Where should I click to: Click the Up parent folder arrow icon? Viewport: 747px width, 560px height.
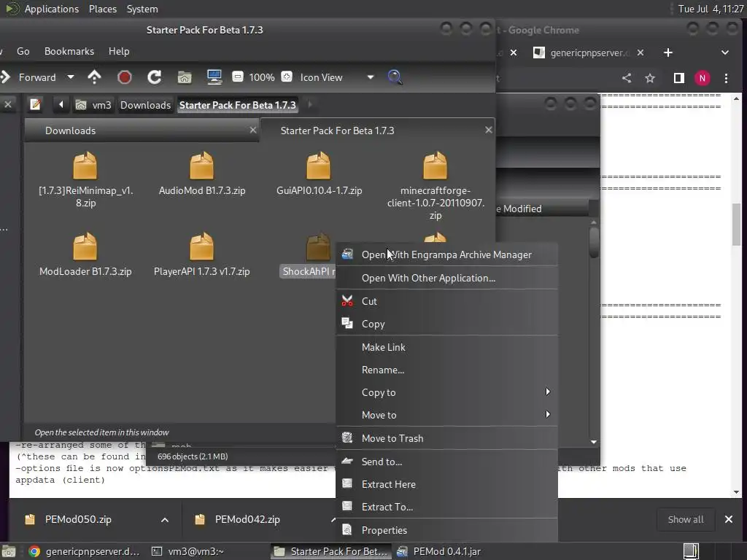pyautogui.click(x=94, y=77)
